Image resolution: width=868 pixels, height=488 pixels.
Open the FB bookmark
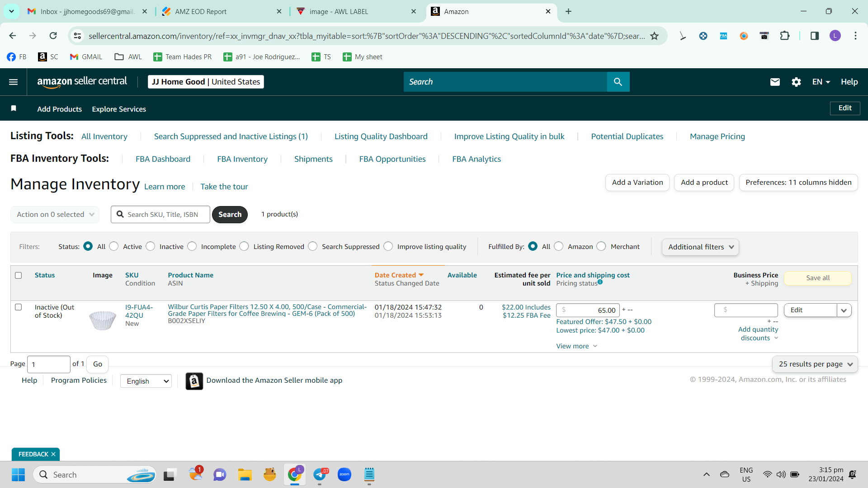point(17,56)
